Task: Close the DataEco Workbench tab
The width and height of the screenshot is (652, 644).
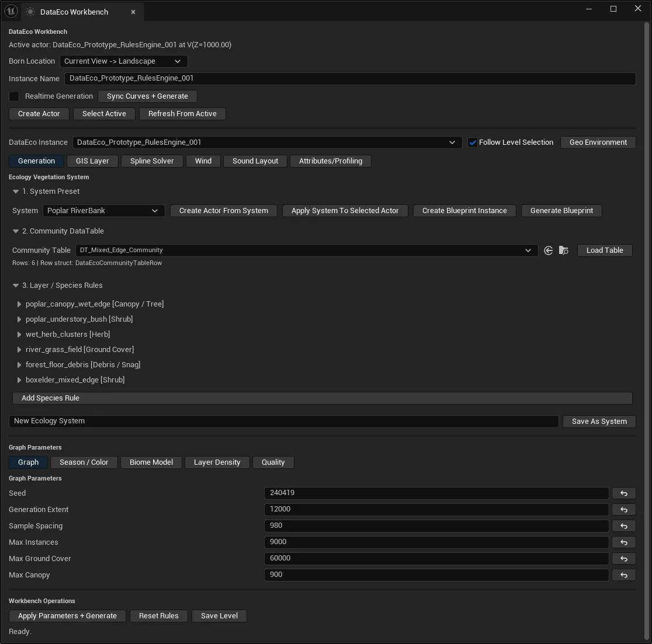Action: [133, 12]
